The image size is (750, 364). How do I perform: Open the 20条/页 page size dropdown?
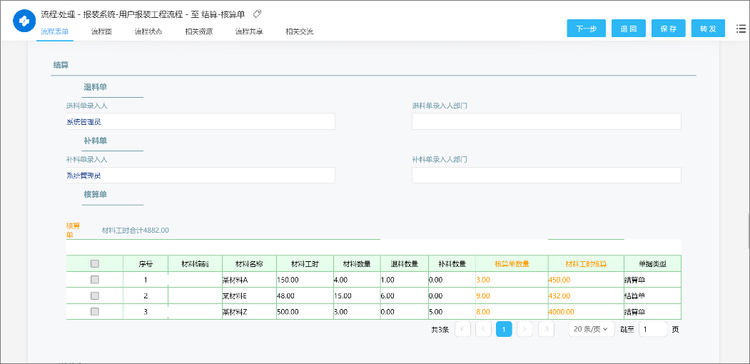(592, 329)
